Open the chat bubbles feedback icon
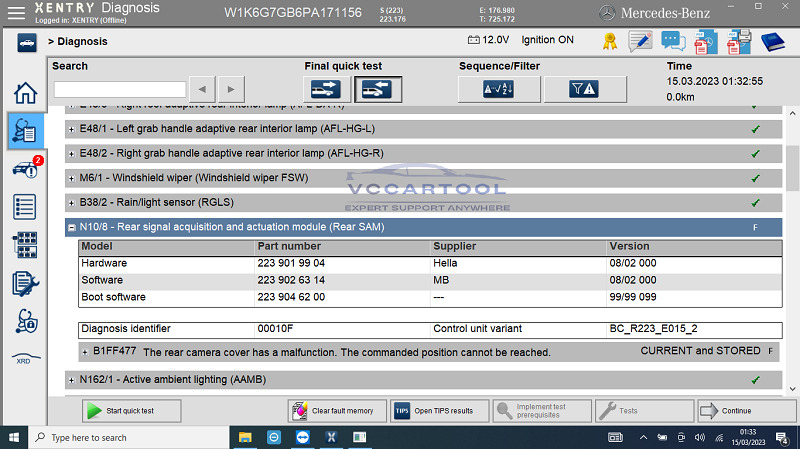800x449 pixels. tap(673, 41)
